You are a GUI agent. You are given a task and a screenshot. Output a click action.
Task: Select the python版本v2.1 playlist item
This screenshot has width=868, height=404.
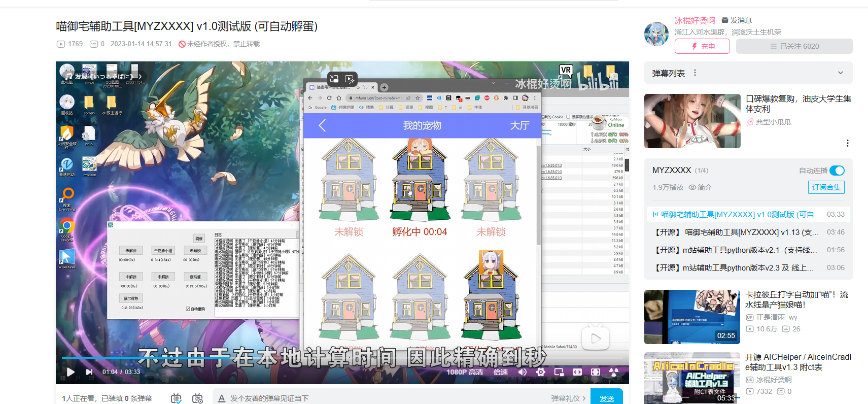pos(737,250)
